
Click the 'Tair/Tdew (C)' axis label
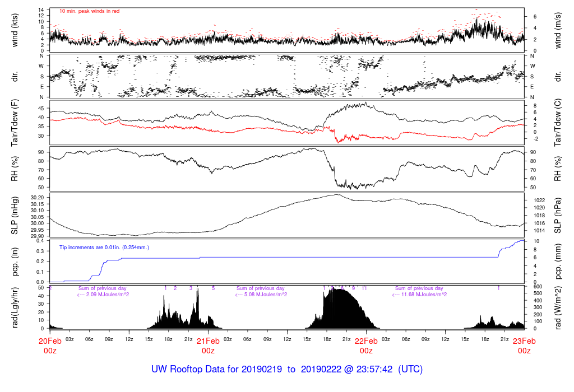pyautogui.click(x=558, y=123)
